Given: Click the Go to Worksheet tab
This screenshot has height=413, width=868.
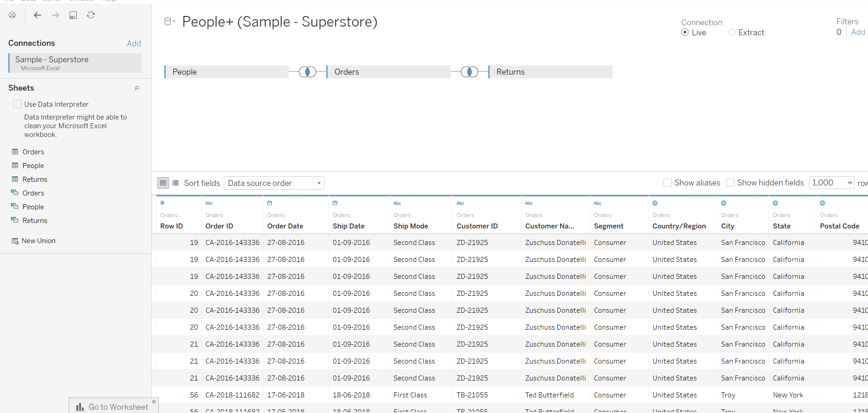Looking at the screenshot, I should click(113, 406).
